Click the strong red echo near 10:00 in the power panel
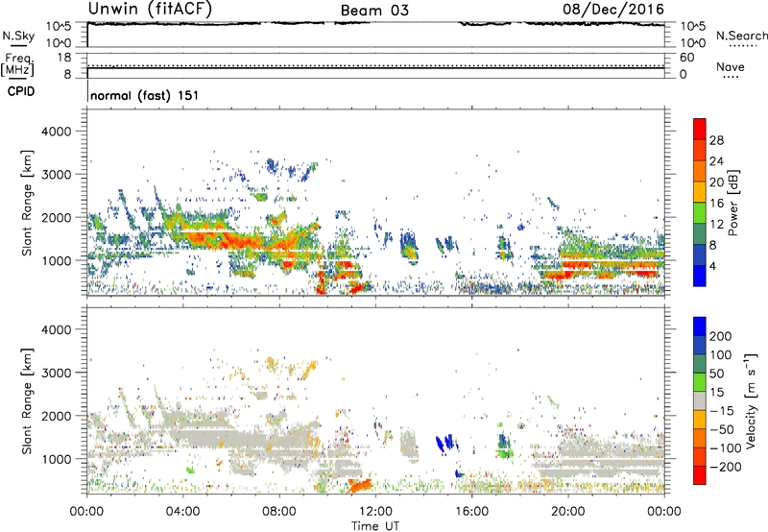The height and width of the screenshot is (532, 768). pyautogui.click(x=322, y=283)
